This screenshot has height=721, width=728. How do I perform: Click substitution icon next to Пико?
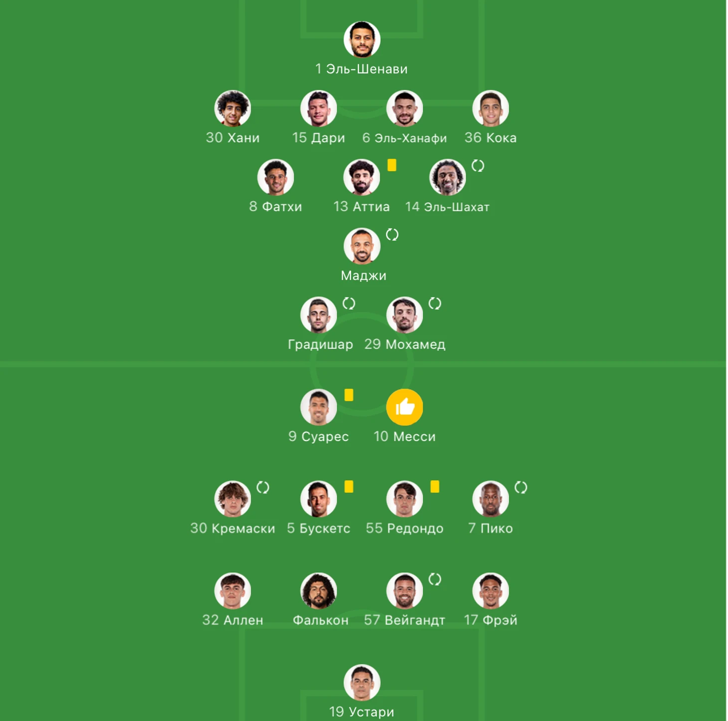pos(521,487)
